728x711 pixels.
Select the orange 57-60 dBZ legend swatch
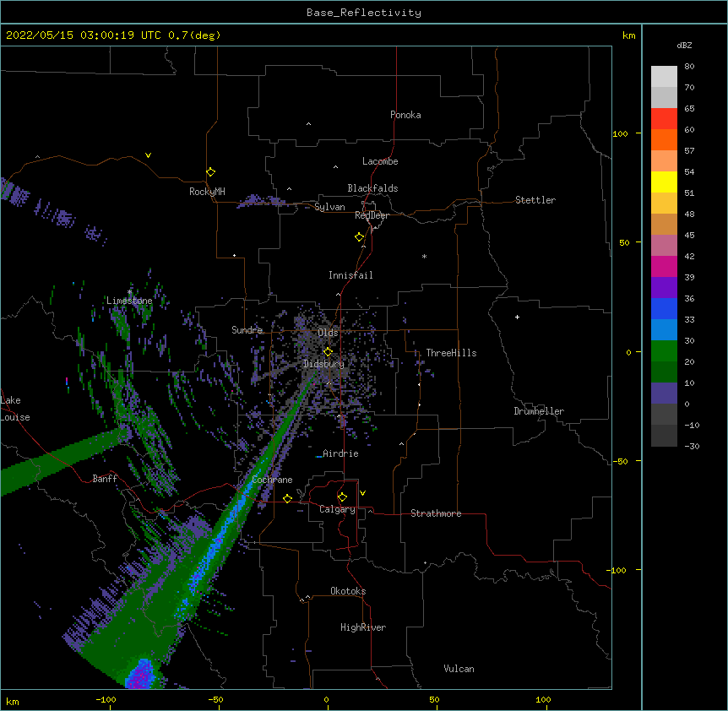664,139
